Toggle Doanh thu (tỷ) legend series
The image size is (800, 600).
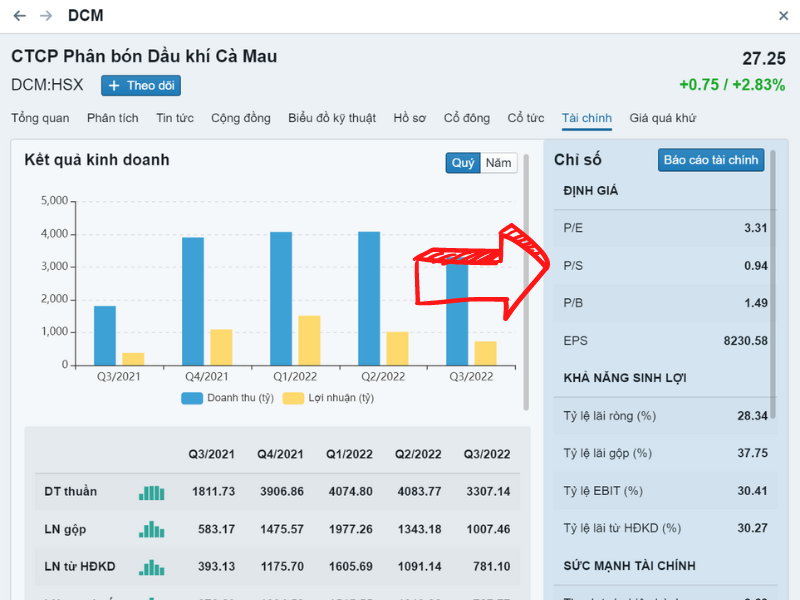pos(228,398)
